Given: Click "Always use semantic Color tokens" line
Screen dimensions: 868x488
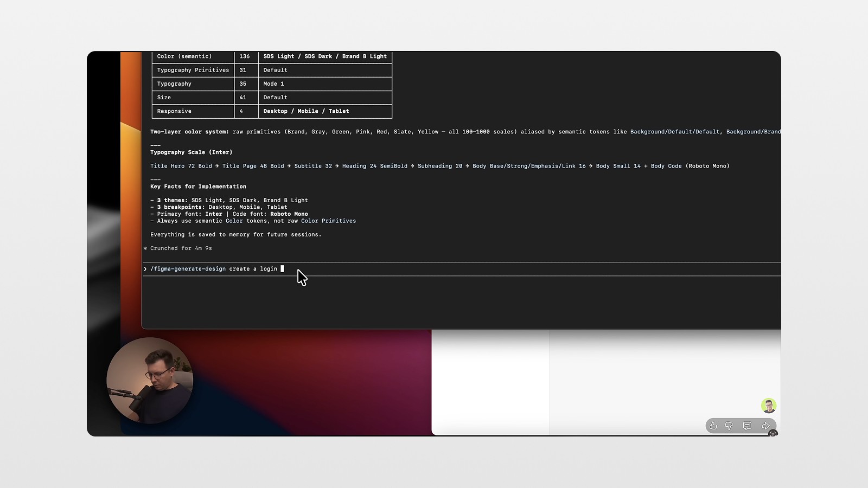Looking at the screenshot, I should coord(253,221).
